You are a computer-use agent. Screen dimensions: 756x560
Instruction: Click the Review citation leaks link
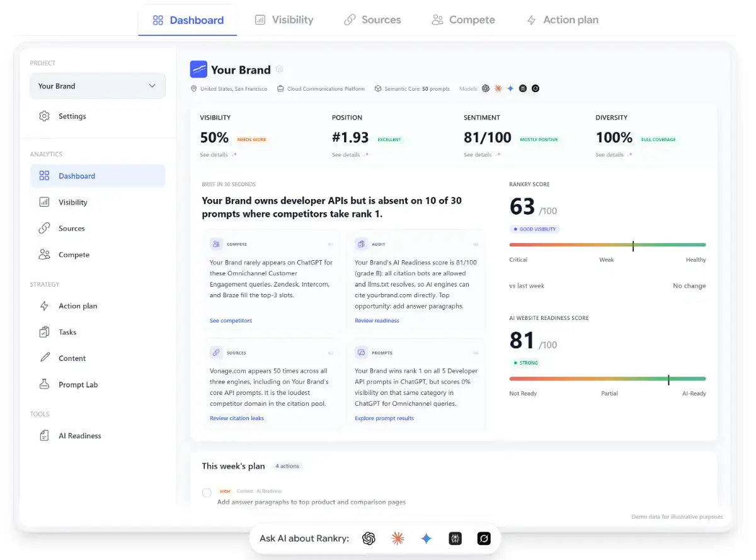237,418
